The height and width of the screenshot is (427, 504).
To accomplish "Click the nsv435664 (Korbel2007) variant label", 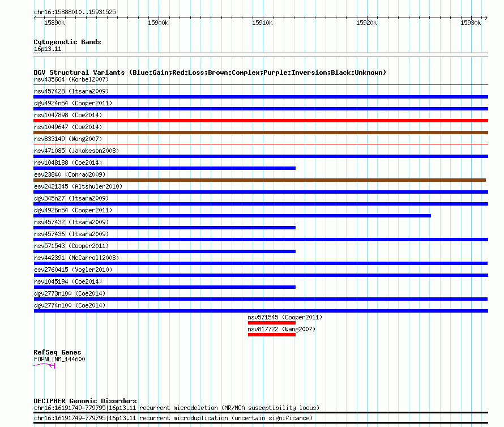I will click(x=71, y=79).
